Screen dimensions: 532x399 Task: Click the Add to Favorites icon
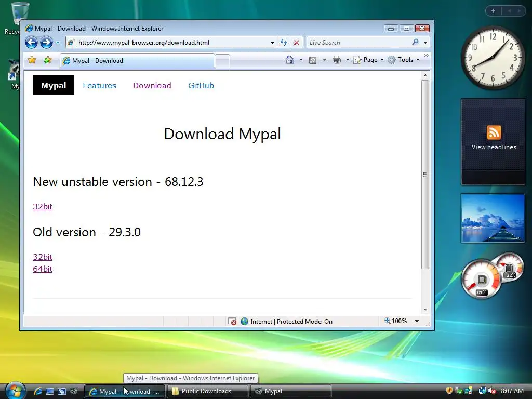click(47, 60)
